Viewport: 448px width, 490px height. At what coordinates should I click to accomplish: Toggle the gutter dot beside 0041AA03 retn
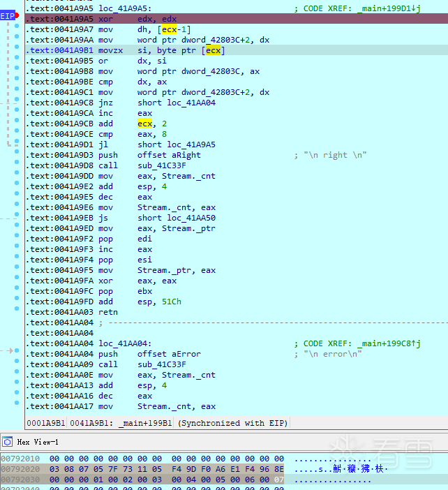(17, 309)
